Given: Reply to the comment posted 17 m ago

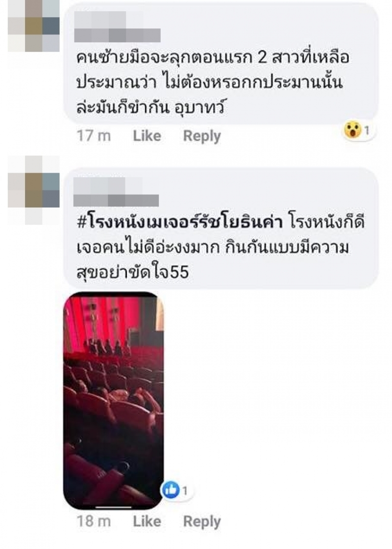Looking at the screenshot, I should tap(202, 136).
